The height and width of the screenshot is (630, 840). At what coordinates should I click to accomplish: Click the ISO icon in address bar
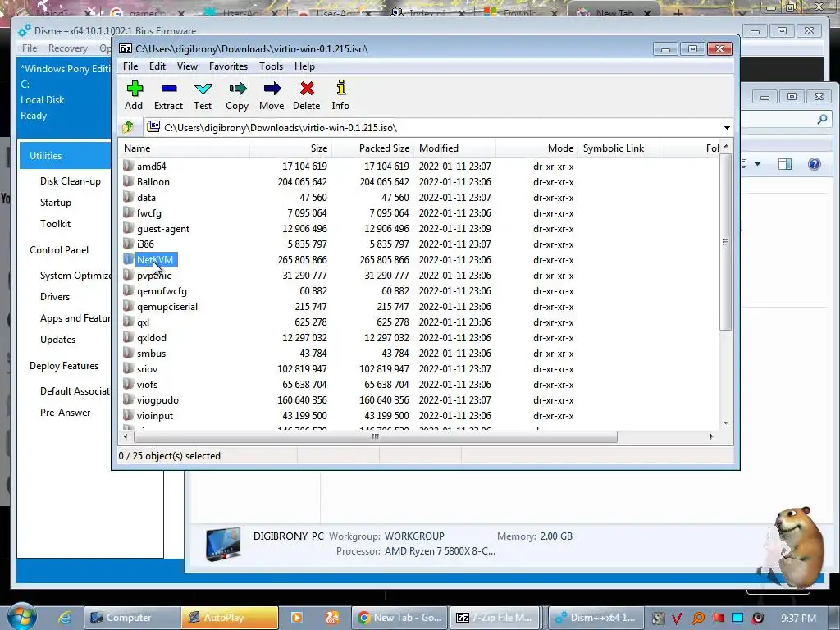(x=153, y=126)
